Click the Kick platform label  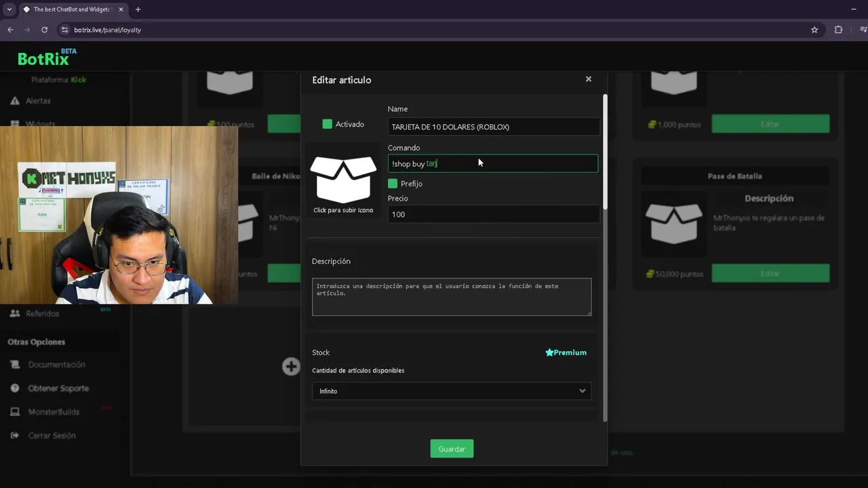coord(78,80)
